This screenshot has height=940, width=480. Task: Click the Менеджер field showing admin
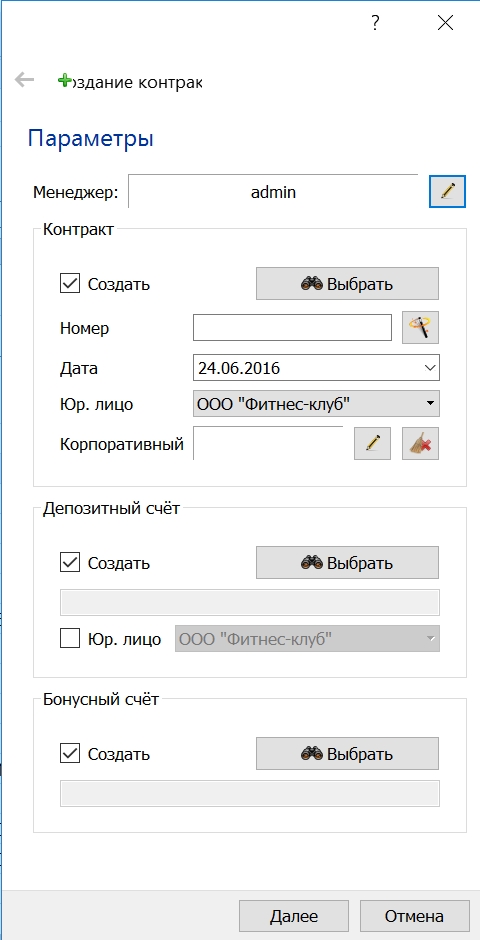(x=273, y=191)
